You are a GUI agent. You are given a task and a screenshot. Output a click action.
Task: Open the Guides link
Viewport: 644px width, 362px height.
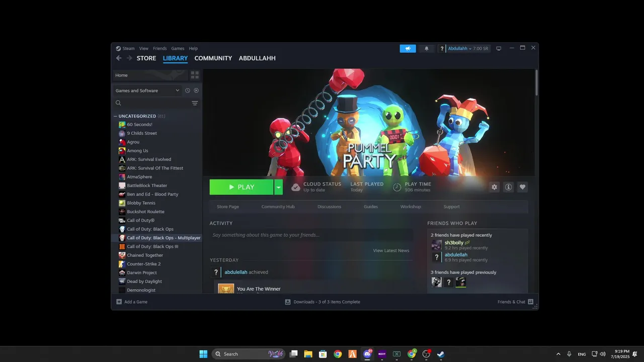click(x=371, y=207)
